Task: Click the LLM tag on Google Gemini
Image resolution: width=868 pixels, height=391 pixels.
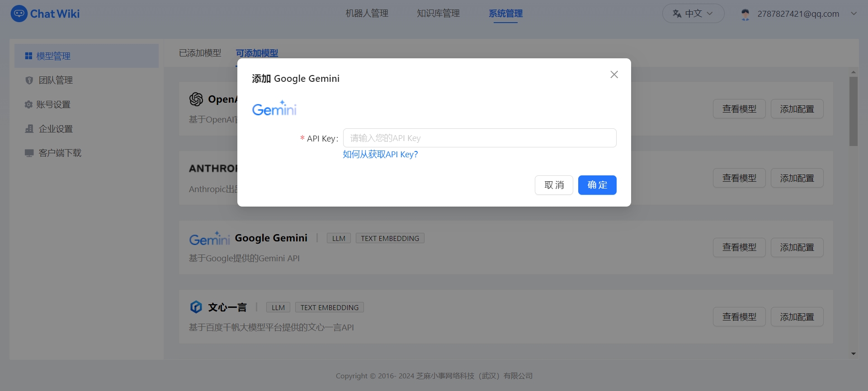Action: (x=339, y=238)
